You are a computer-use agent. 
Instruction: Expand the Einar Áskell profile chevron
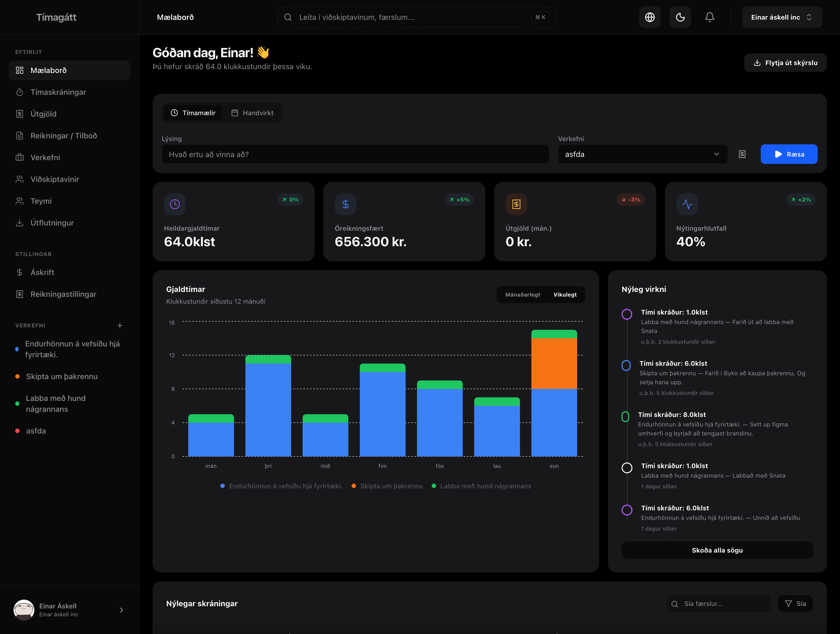(121, 610)
